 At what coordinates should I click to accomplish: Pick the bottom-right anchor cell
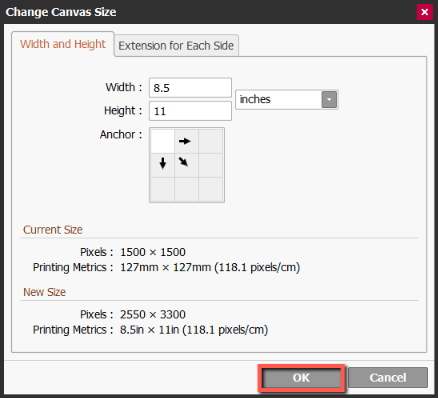(211, 189)
